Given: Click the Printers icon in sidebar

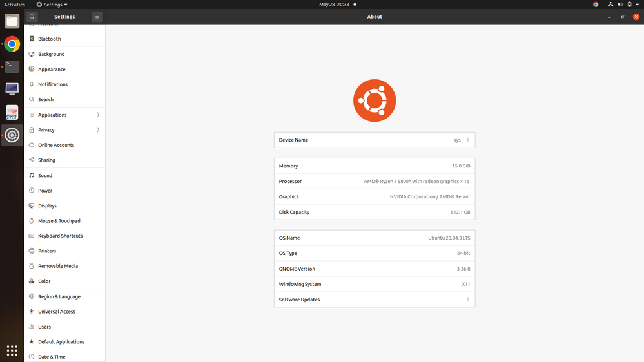Looking at the screenshot, I should click(32, 251).
